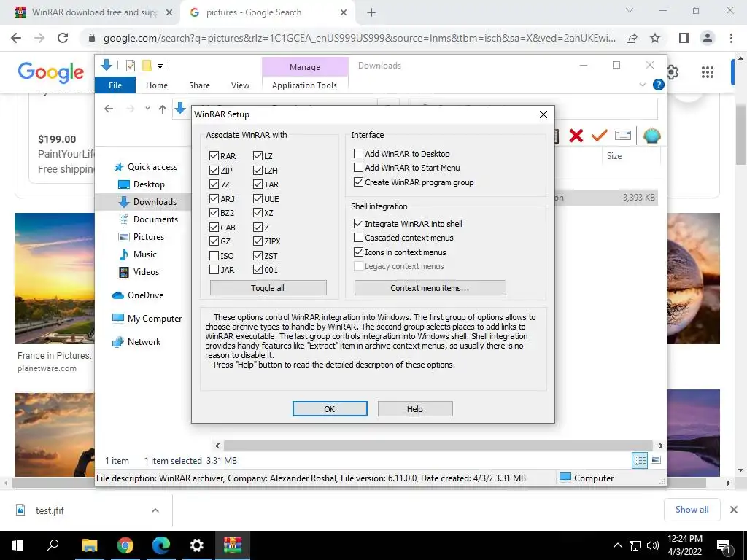This screenshot has width=747, height=560.
Task: Click the orange checkmark icon
Action: pyautogui.click(x=600, y=136)
